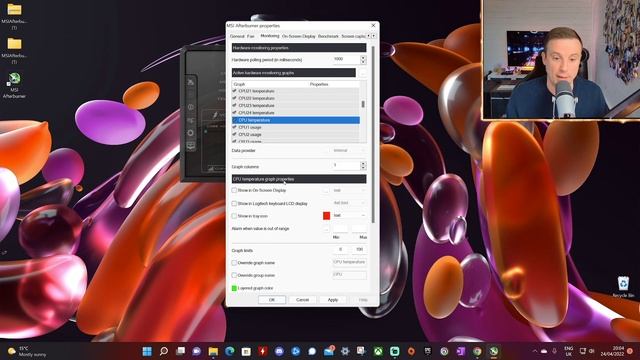The image size is (640, 360).
Task: Switch to Screen capture tab
Action: coord(353,36)
